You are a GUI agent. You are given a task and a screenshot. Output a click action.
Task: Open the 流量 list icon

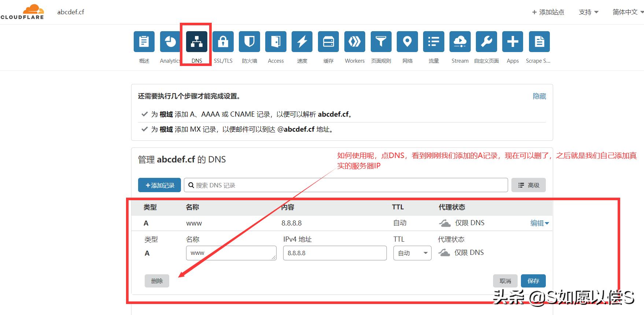434,41
